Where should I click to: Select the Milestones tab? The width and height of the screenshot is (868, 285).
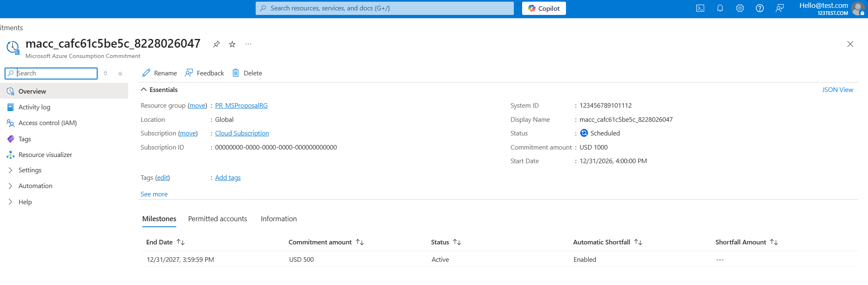[159, 219]
